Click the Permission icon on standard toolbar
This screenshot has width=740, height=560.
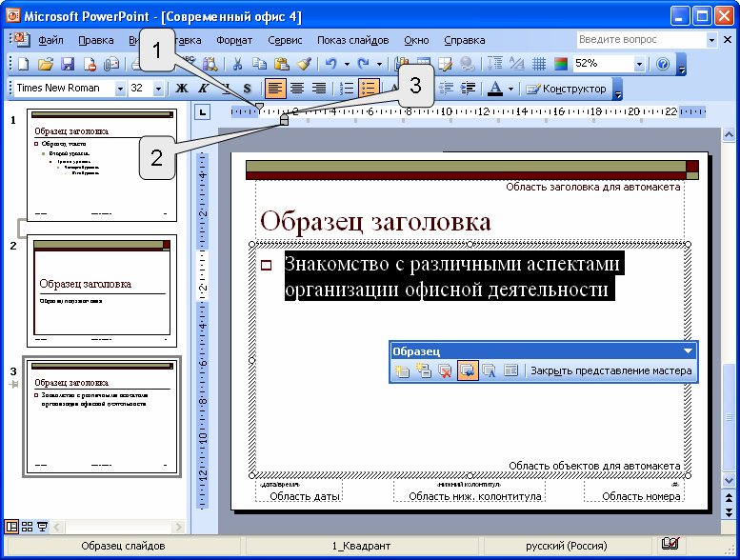point(90,64)
